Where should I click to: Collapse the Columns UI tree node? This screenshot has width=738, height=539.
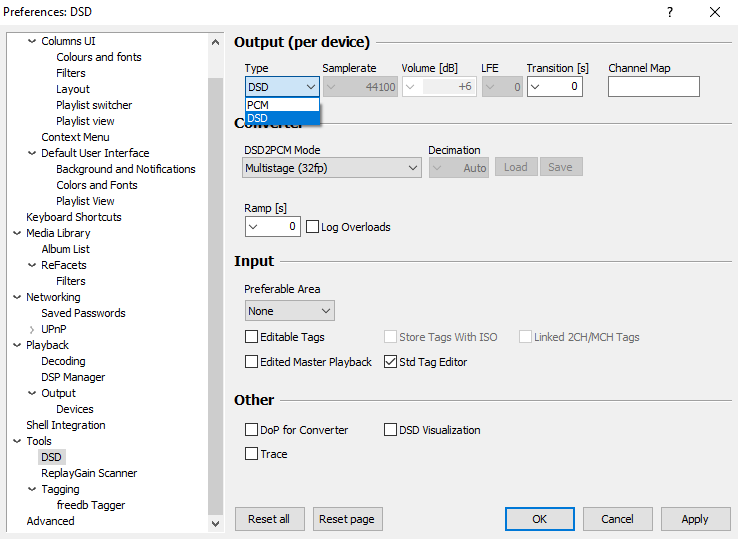32,41
